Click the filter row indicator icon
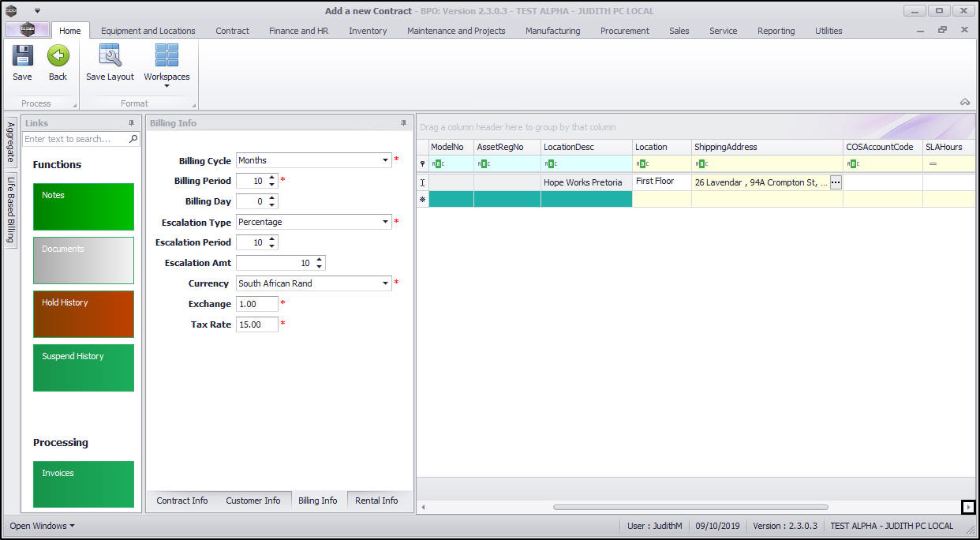Image resolution: width=980 pixels, height=540 pixels. tap(422, 164)
